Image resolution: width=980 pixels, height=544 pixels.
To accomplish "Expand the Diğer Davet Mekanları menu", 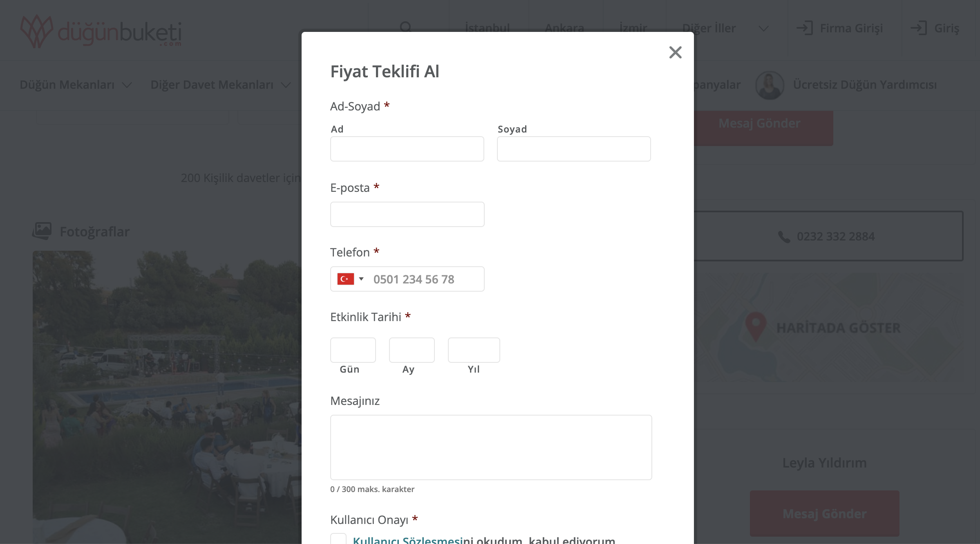I will click(221, 85).
